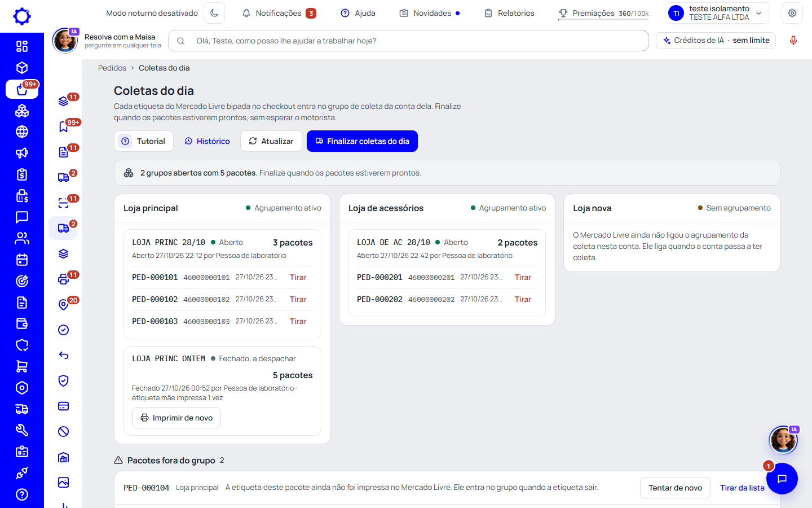Open wrench tools icon in sidebar
Image resolution: width=812 pixels, height=508 pixels.
click(22, 430)
